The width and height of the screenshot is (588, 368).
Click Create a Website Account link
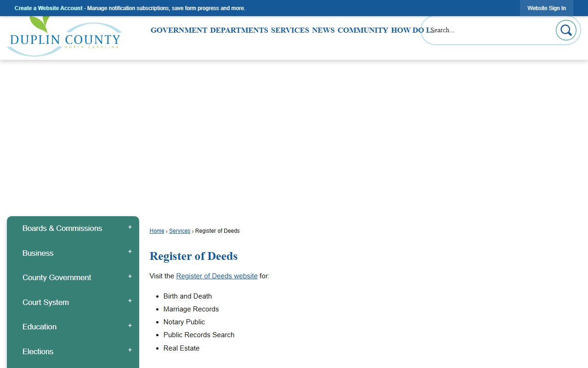click(49, 8)
